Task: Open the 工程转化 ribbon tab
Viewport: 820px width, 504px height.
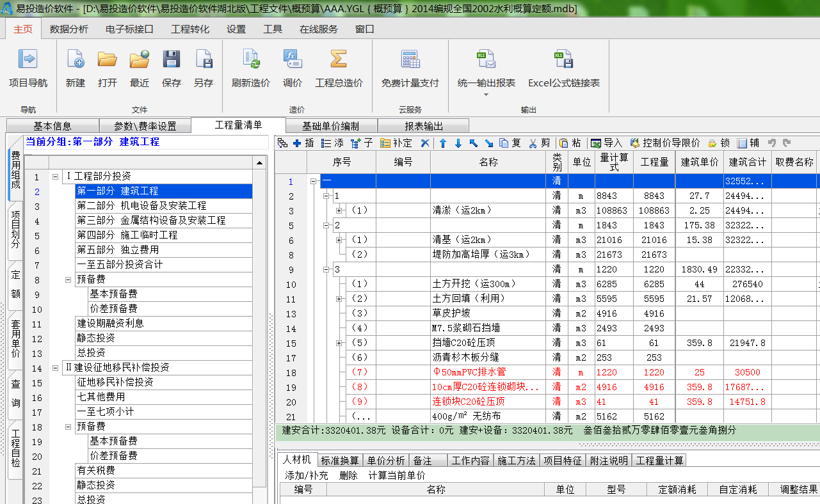Action: coord(190,29)
